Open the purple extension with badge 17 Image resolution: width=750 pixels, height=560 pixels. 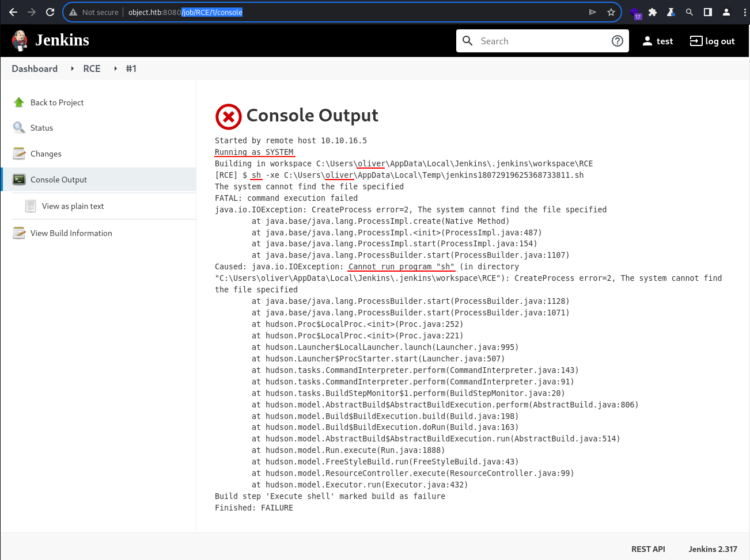635,13
